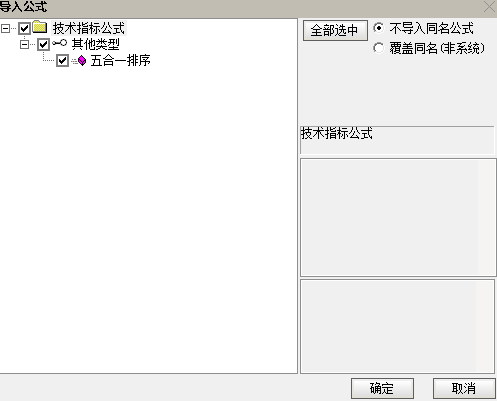Uncheck the 五合一排序 formula checkbox
Viewport: 497px width, 401px height.
coord(62,61)
